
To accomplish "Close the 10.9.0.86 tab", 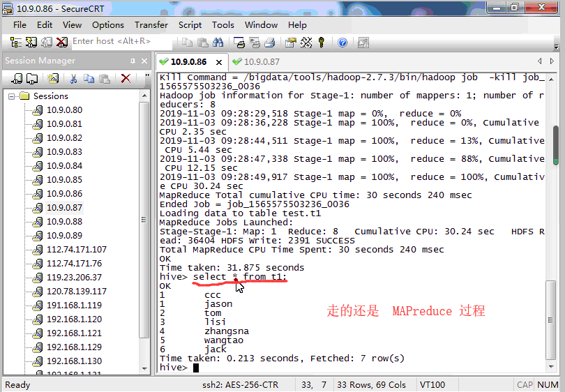I will point(220,62).
